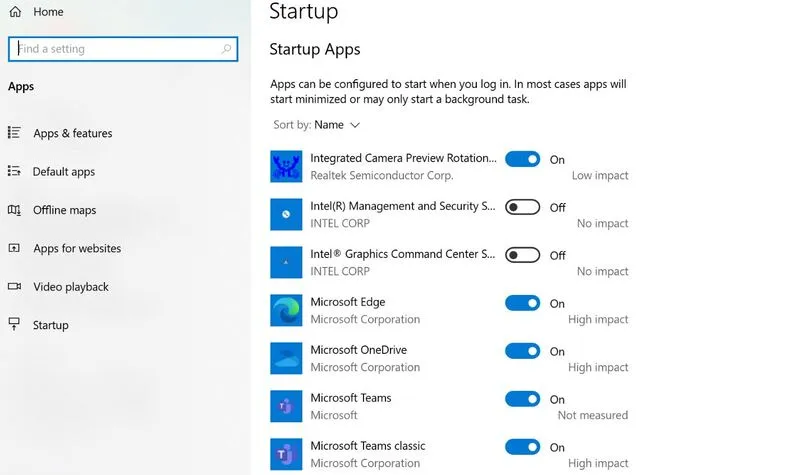Image resolution: width=800 pixels, height=475 pixels.
Task: Disable Integrated Camera Preview Rotation startup
Action: 522,159
